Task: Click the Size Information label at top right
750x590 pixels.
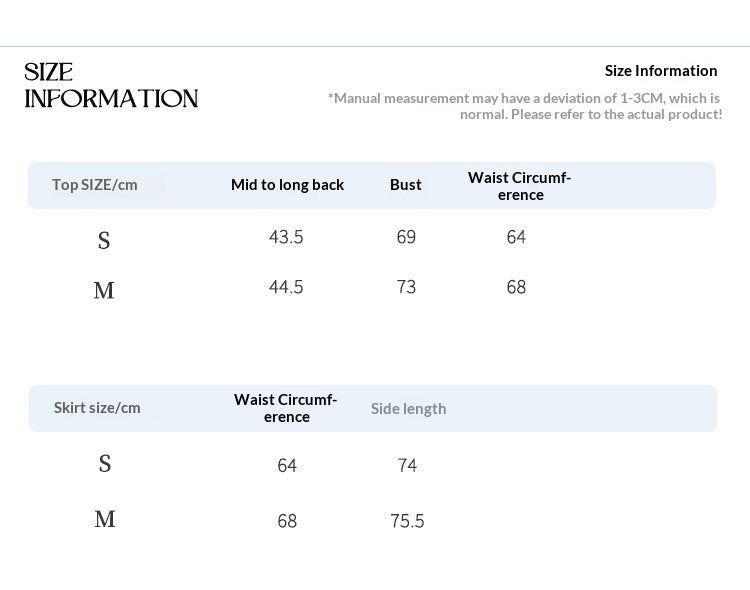Action: pyautogui.click(x=661, y=71)
